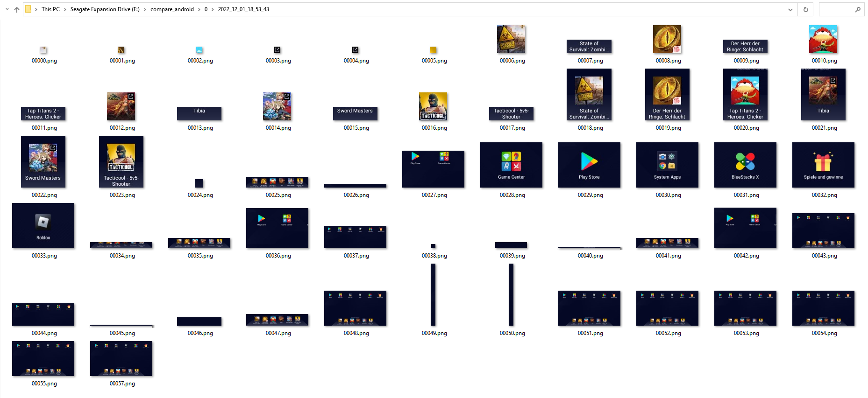This screenshot has width=868, height=398.
Task: Select the State of Survival game icon 00006.png
Action: (511, 39)
